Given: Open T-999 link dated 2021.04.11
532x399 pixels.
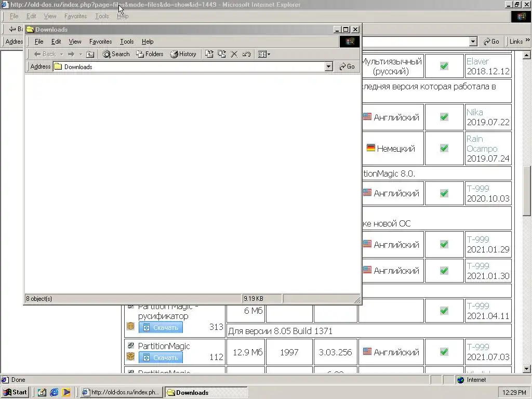Looking at the screenshot, I should click(478, 306).
